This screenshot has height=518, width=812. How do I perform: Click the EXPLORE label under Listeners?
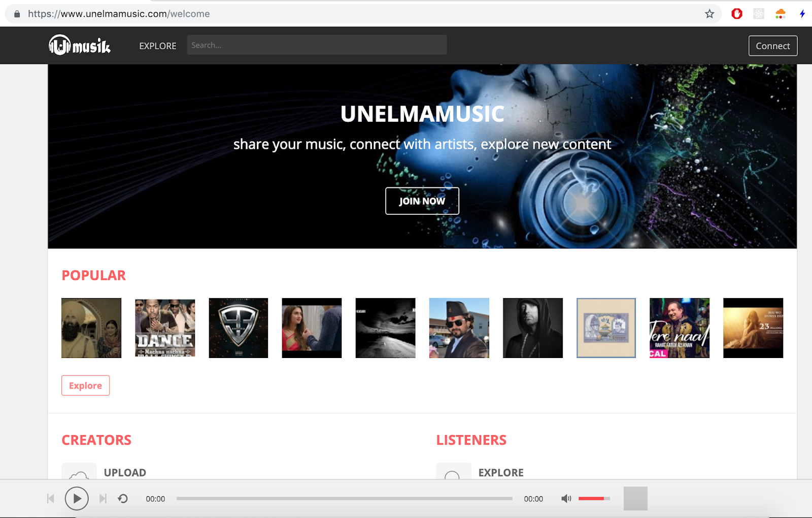coord(501,472)
